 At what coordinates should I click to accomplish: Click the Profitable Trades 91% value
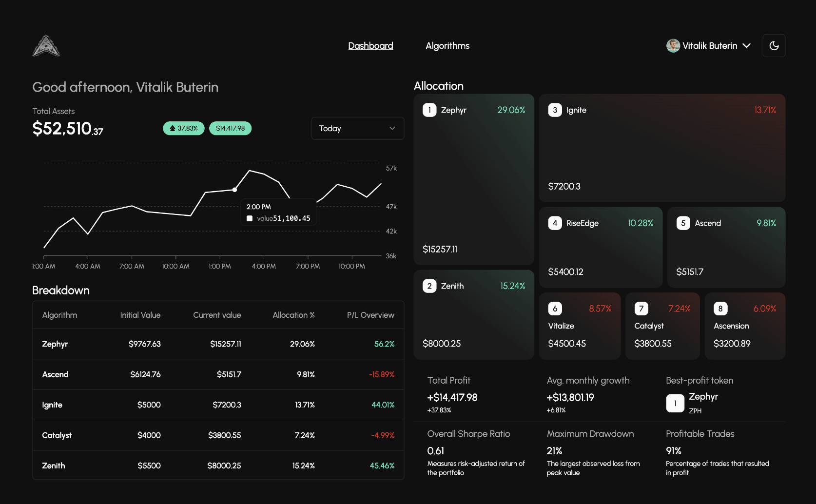pos(674,451)
